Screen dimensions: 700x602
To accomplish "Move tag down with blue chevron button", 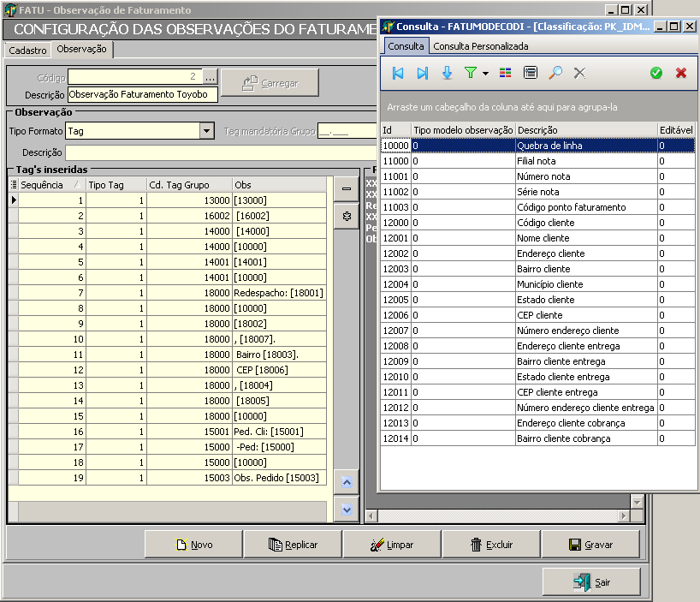I will coord(347,509).
